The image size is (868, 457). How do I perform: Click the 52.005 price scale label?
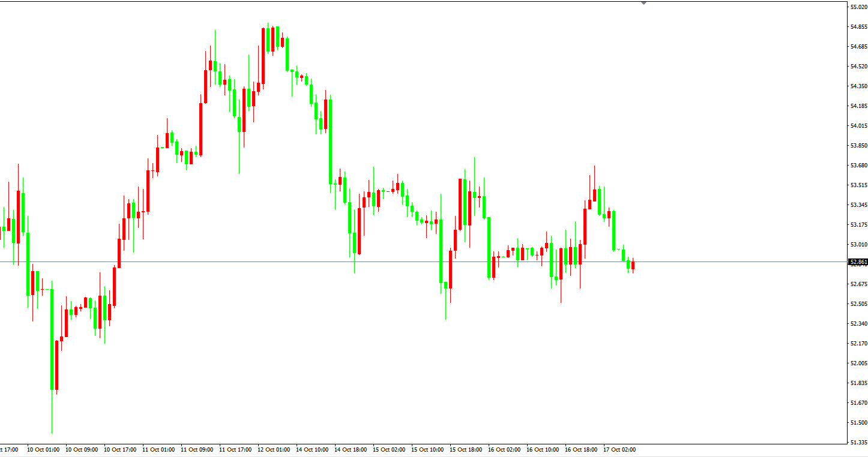click(x=858, y=363)
